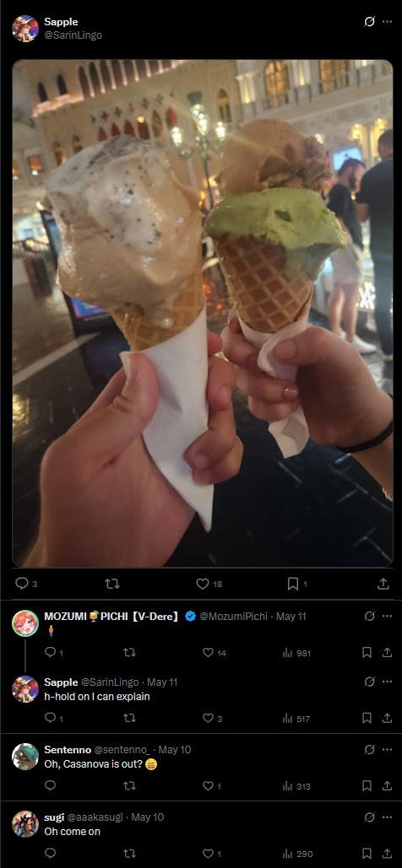Viewport: 402px width, 868px height.
Task: Repost the main Sapple post
Action: 112,584
